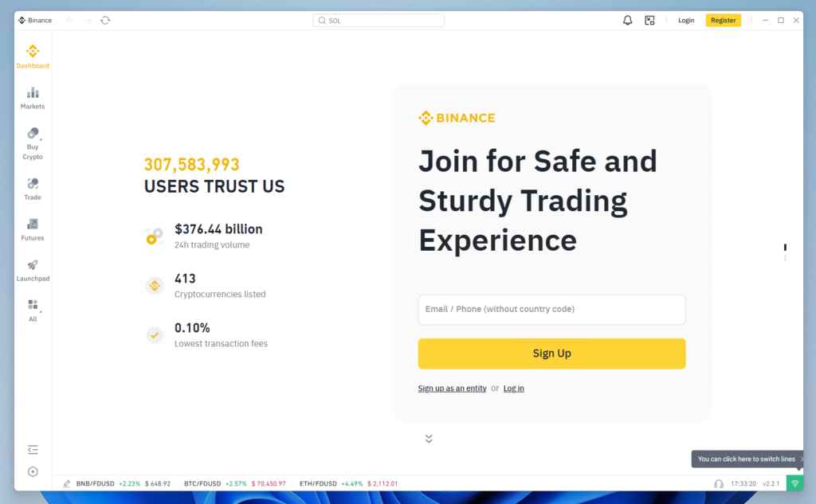Expand the page with double chevron down
This screenshot has height=504, width=816.
tap(429, 438)
